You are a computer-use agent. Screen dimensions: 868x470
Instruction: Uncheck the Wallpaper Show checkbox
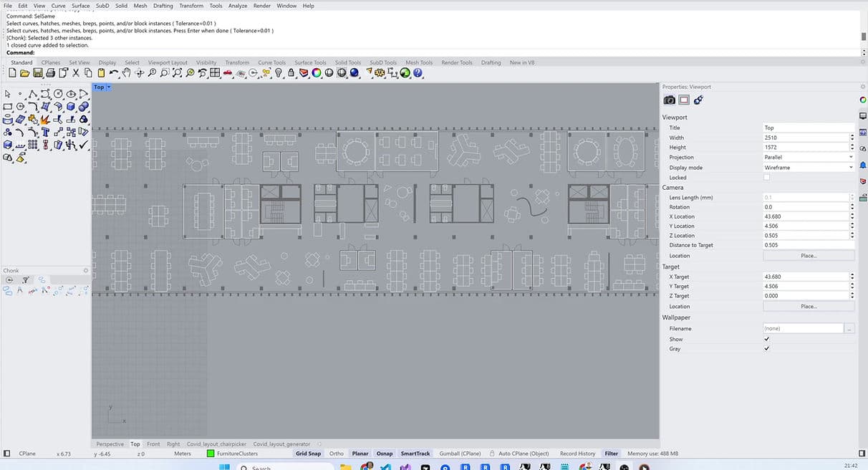(767, 339)
